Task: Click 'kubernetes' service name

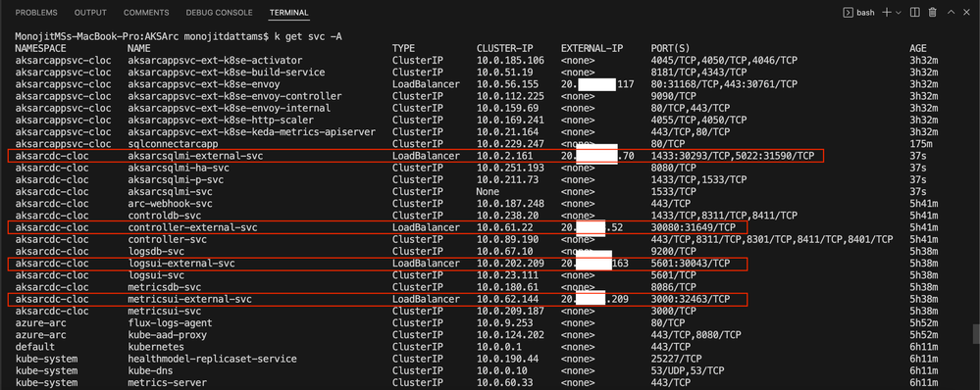Action: pyautogui.click(x=156, y=346)
